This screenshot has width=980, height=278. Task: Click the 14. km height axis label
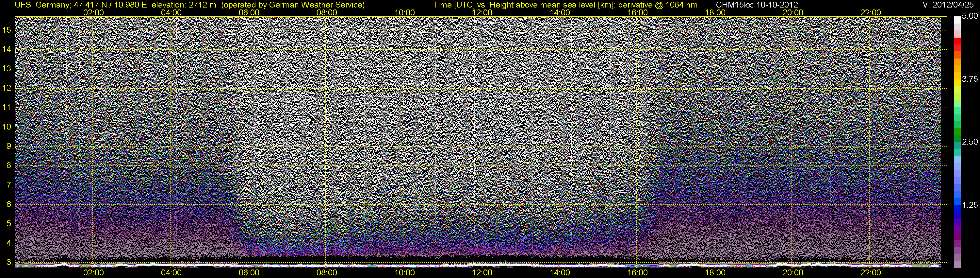tap(8, 49)
